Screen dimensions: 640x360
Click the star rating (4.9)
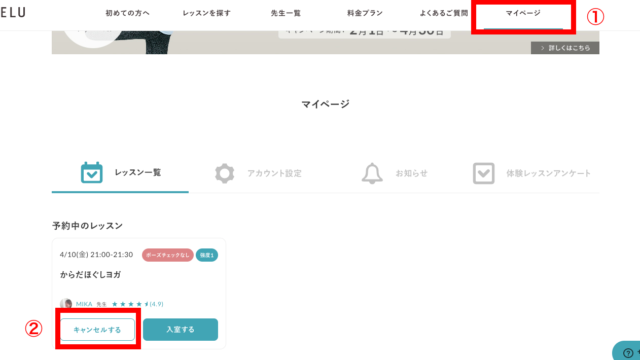click(138, 304)
